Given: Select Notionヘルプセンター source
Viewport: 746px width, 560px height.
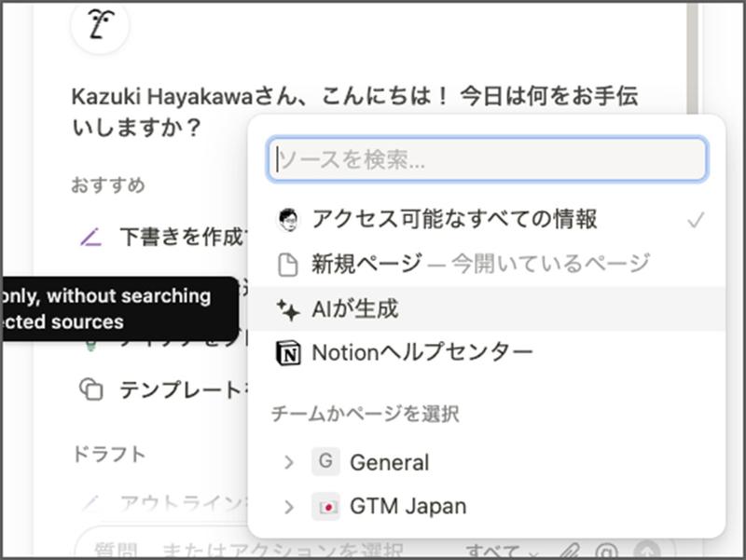Looking at the screenshot, I should click(x=487, y=353).
